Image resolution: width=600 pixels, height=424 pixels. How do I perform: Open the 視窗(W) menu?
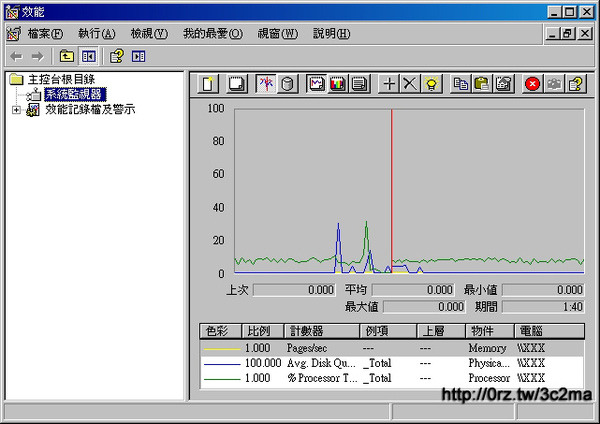pyautogui.click(x=277, y=34)
